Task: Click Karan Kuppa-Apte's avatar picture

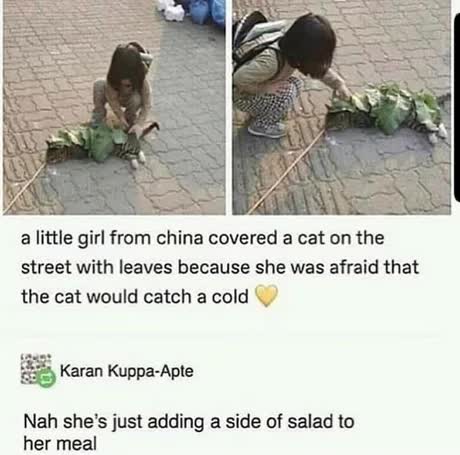Action: point(37,370)
